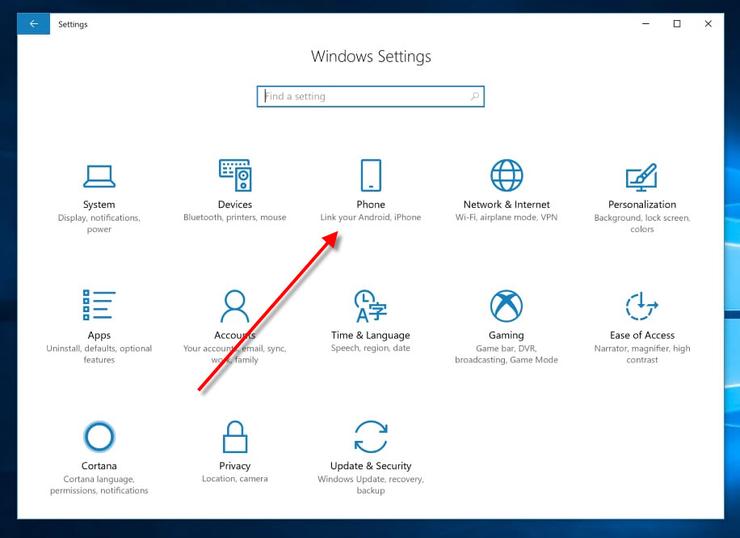Click the magnifier icon in search box
This screenshot has height=538, width=740.
click(x=475, y=97)
